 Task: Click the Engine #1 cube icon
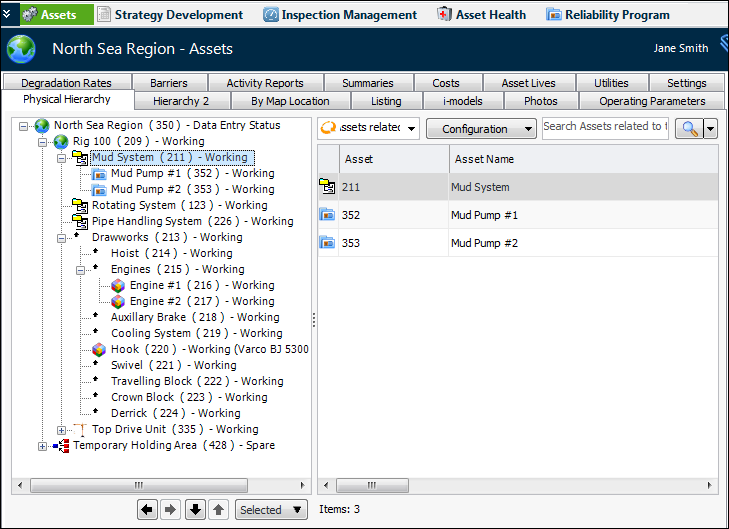pyautogui.click(x=118, y=285)
